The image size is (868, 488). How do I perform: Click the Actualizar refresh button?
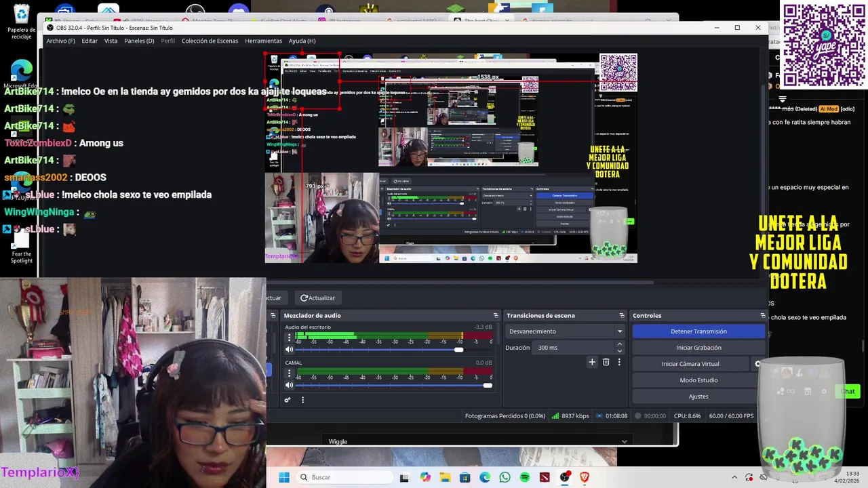pos(318,298)
